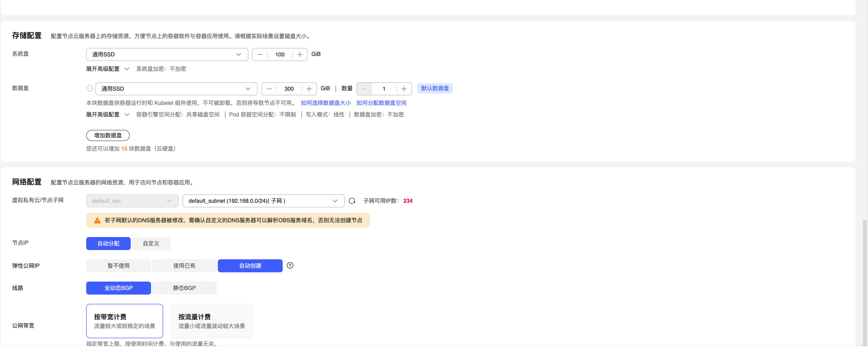Decrease data disk size with the minus icon
Image resolution: width=868 pixels, height=347 pixels.
(269, 89)
